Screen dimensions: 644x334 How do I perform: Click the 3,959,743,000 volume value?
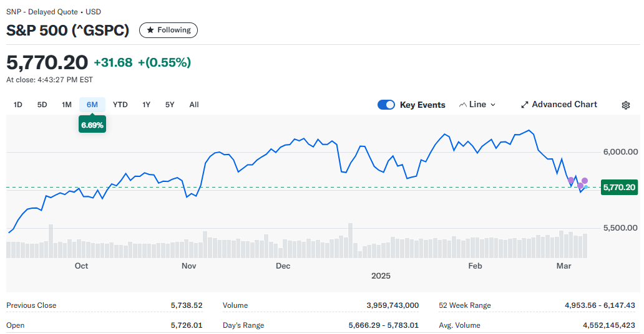click(x=393, y=305)
